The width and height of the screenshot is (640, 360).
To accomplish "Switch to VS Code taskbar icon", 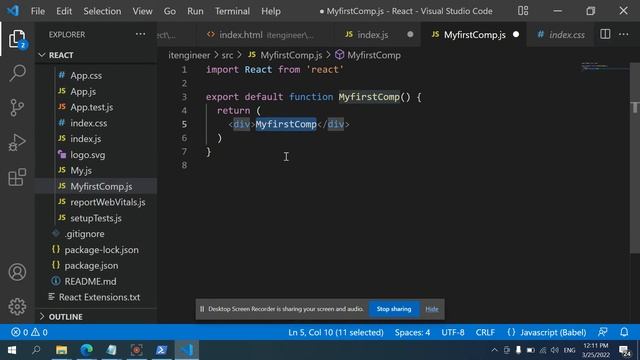I will click(x=187, y=350).
